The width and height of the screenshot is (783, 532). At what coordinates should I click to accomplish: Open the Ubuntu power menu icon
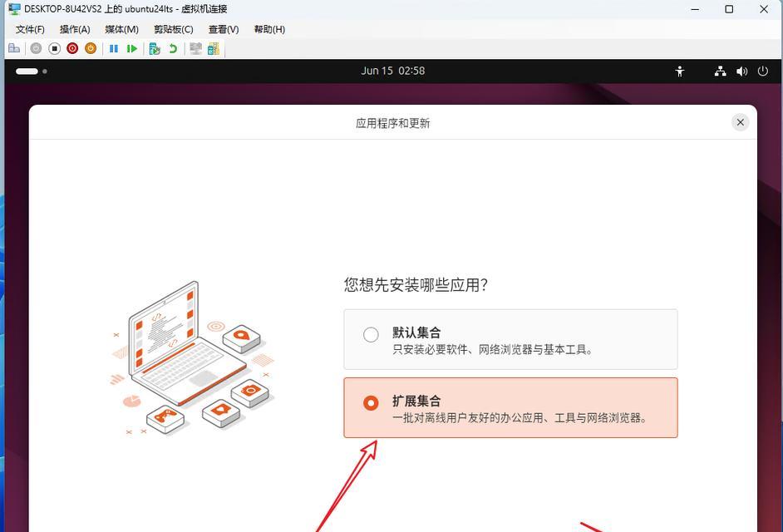762,71
